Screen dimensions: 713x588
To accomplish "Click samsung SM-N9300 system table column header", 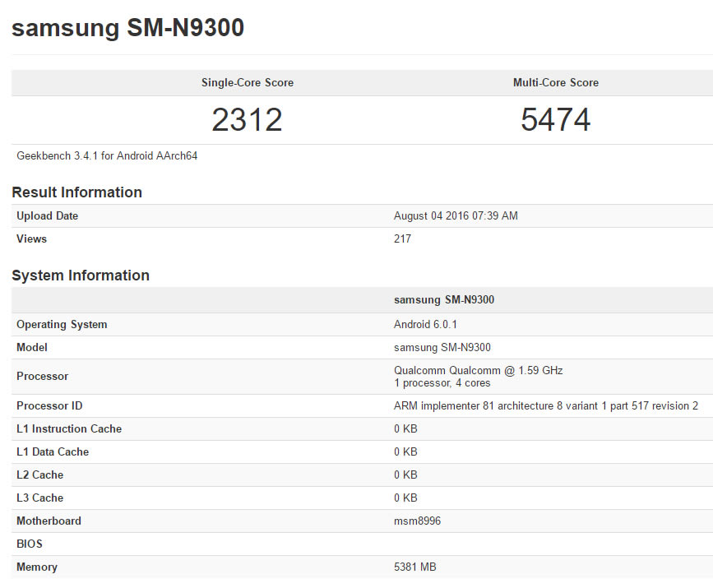I will point(444,300).
